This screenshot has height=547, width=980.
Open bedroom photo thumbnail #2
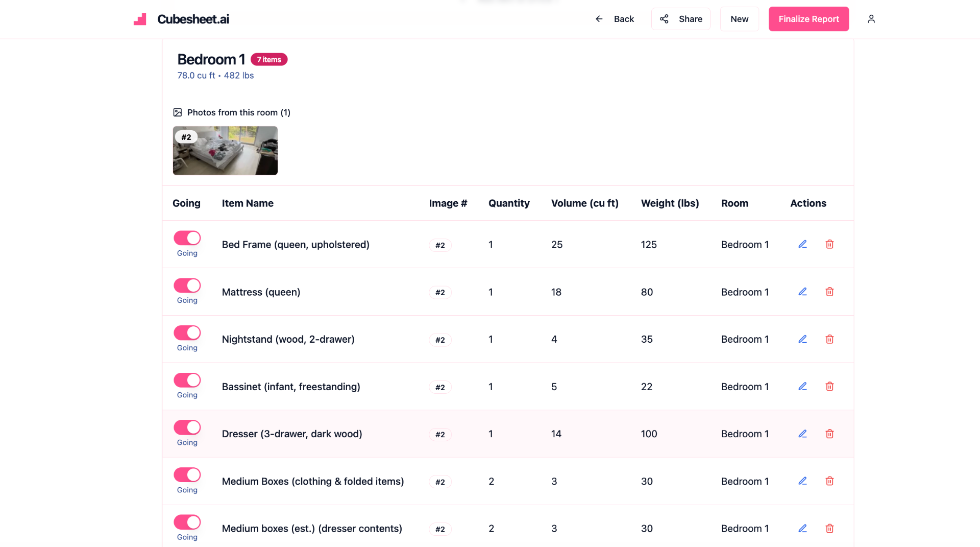coord(225,151)
